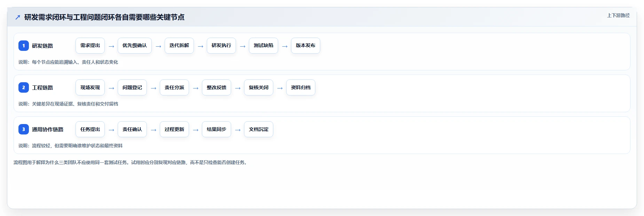Click the 测试缺陷 node
The image size is (644, 216).
[x=264, y=46]
